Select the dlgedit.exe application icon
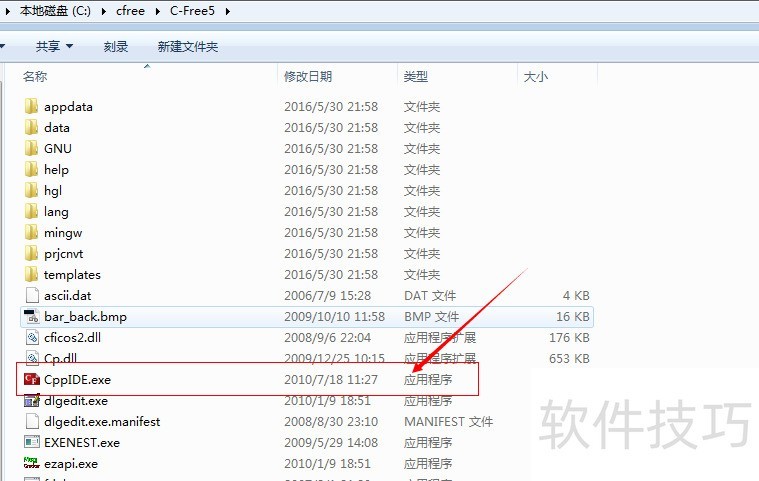 pyautogui.click(x=32, y=400)
